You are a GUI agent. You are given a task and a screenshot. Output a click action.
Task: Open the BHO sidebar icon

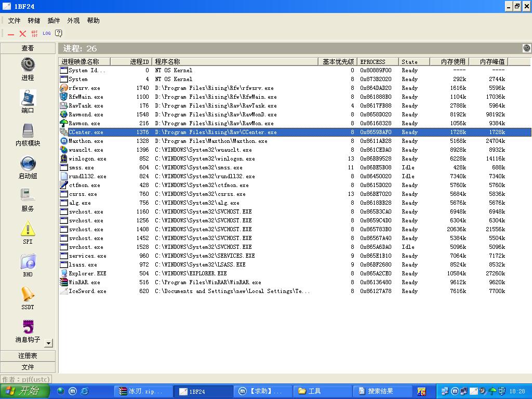click(x=28, y=262)
